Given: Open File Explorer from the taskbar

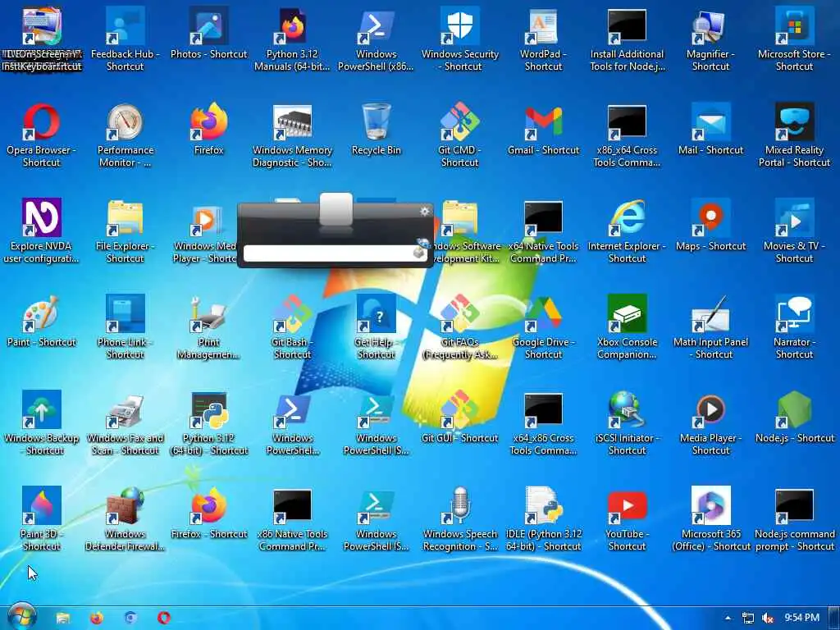Looking at the screenshot, I should click(x=62, y=618).
